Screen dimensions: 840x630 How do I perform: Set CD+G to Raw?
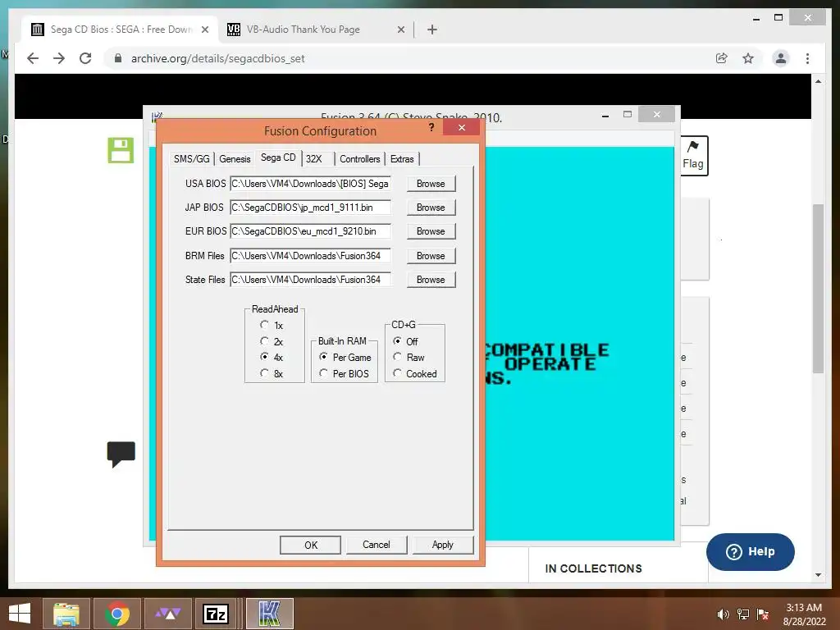[397, 357]
